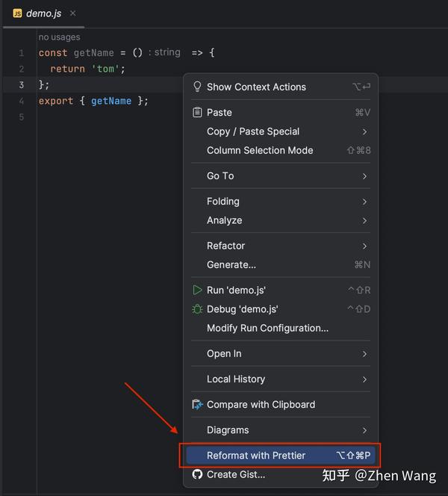Click the JS file icon on demo.js tab
The image size is (448, 496).
coord(17,13)
